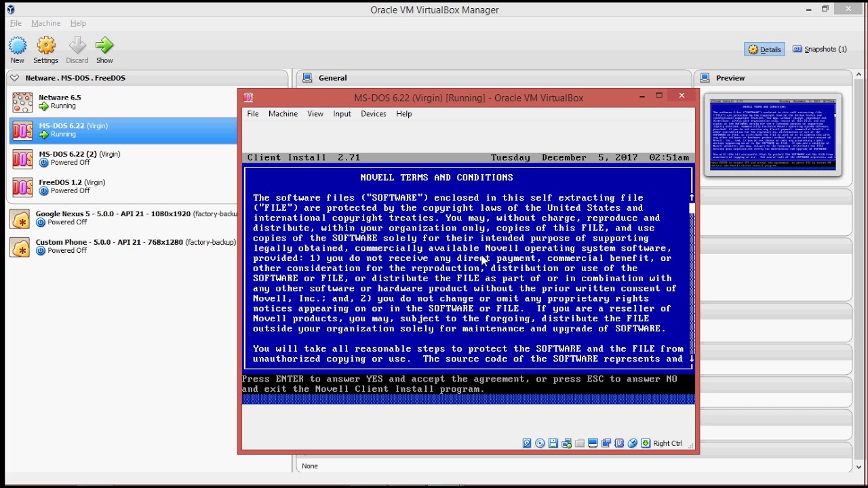Image resolution: width=868 pixels, height=488 pixels.
Task: Open the VirtualBox Manager File menu
Action: [16, 23]
